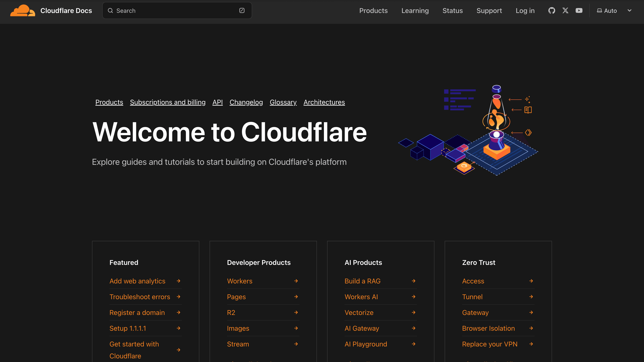Open the Products menu in top navigation
Viewport: 644px width, 362px height.
(373, 10)
